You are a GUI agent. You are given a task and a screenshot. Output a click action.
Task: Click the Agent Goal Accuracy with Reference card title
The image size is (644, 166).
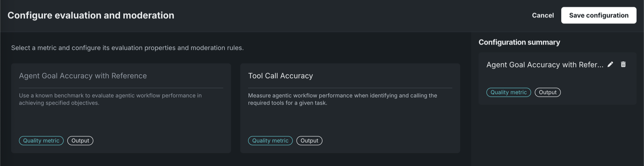[x=83, y=76]
